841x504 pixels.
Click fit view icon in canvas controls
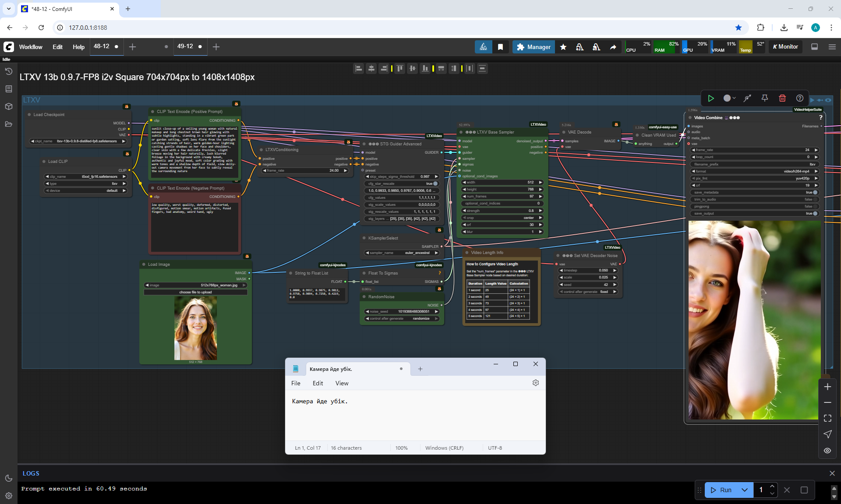coord(827,418)
